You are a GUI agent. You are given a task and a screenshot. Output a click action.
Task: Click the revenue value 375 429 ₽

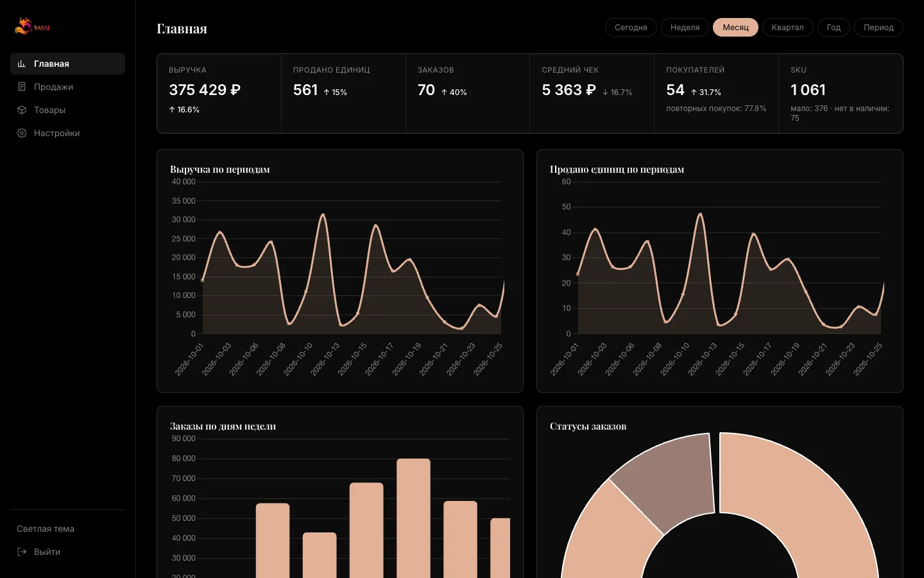(205, 90)
